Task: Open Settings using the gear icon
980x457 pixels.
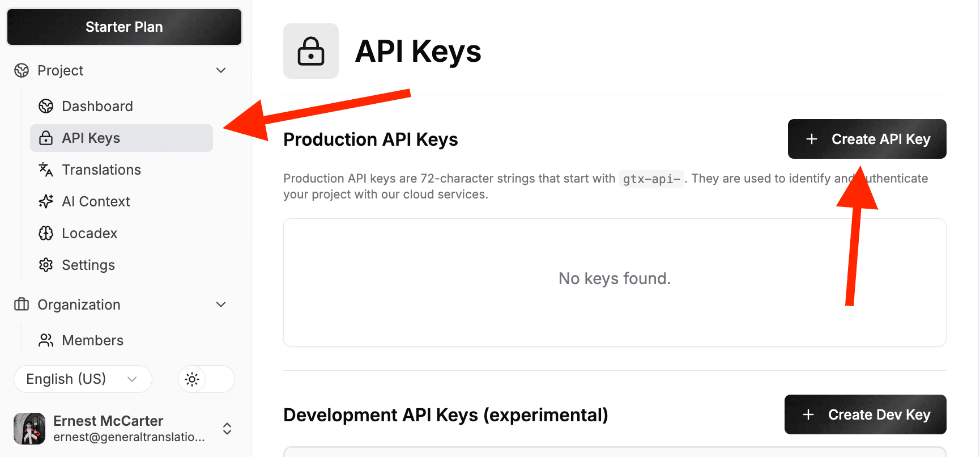Action: coord(45,265)
